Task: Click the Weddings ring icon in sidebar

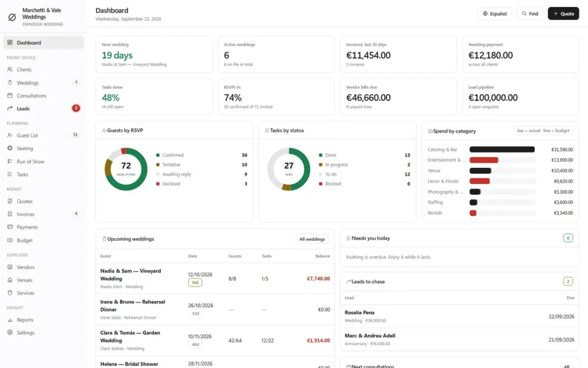Action: (x=10, y=83)
